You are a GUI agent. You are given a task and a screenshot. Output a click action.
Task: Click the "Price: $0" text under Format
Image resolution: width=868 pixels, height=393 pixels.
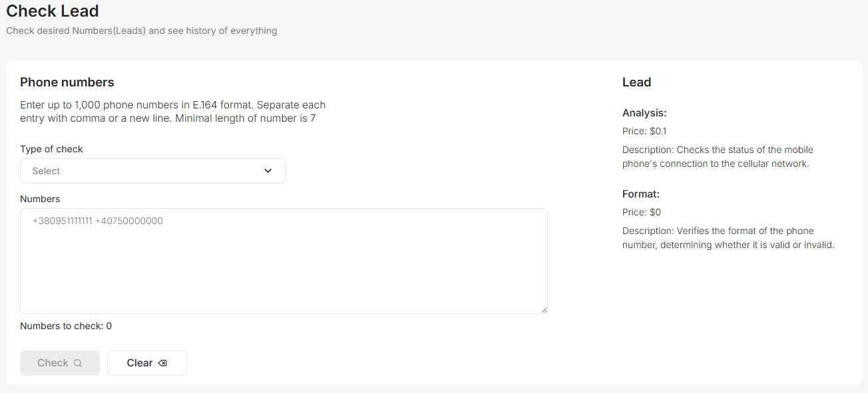(x=642, y=212)
